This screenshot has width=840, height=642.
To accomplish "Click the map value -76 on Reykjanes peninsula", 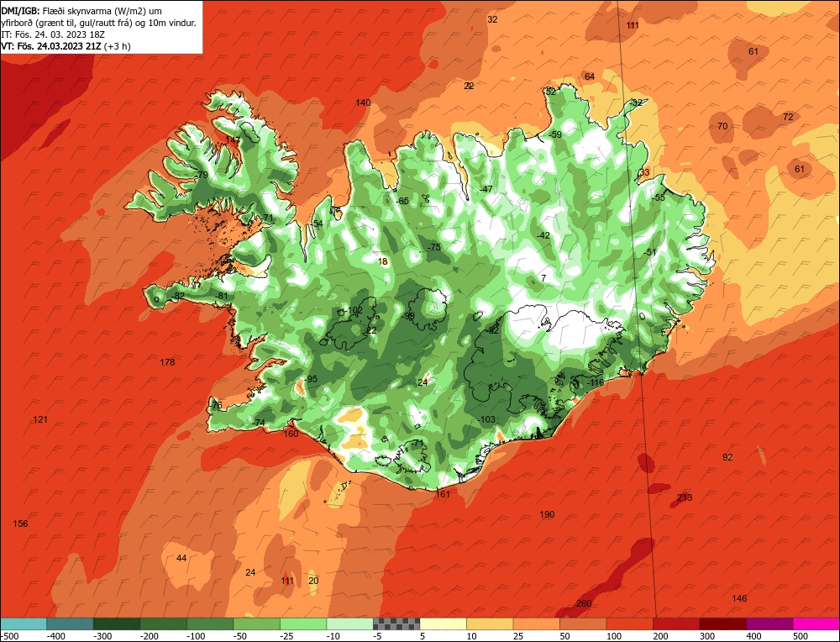I will [x=215, y=405].
